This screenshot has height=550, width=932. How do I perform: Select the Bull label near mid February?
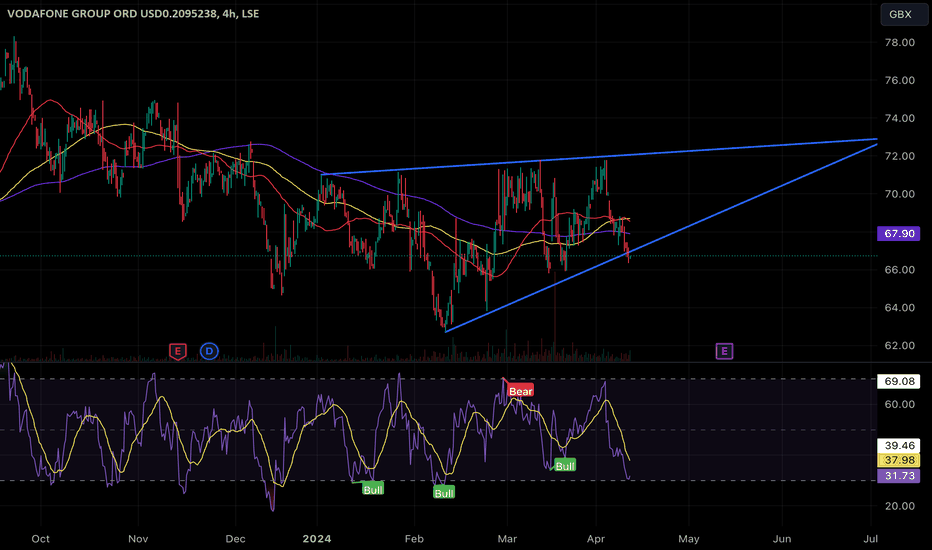pos(444,493)
